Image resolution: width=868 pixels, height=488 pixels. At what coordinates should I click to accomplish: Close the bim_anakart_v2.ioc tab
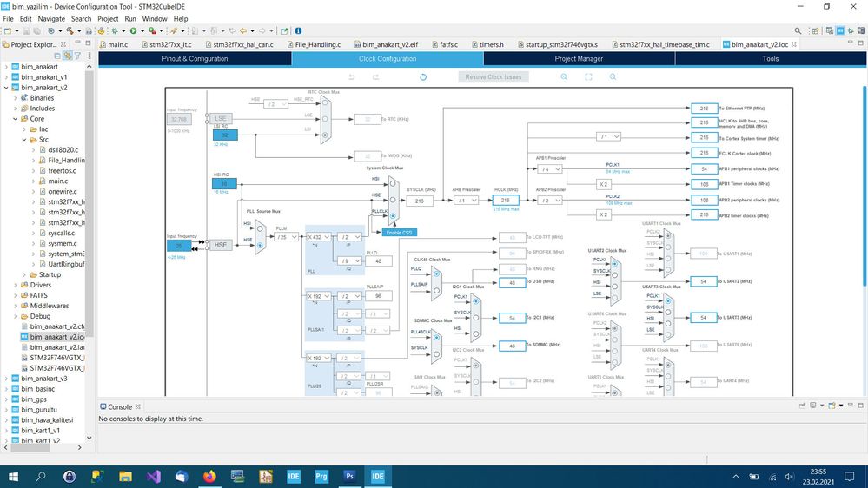(794, 44)
